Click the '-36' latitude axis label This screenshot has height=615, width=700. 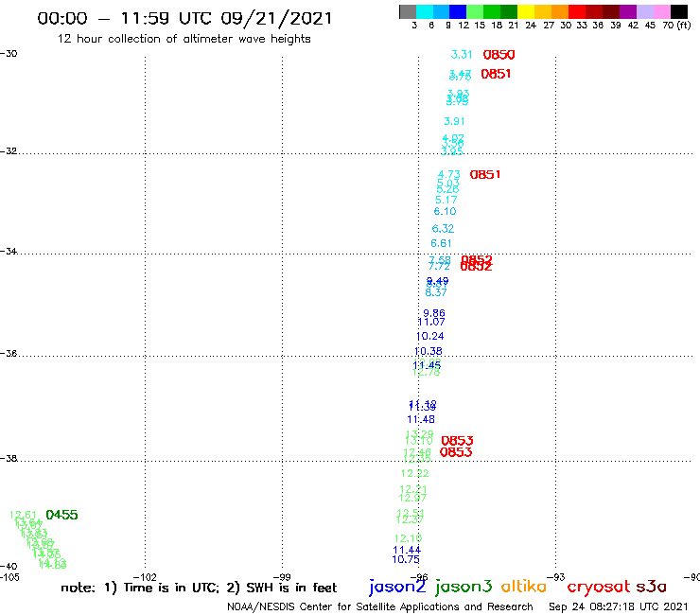(9, 353)
